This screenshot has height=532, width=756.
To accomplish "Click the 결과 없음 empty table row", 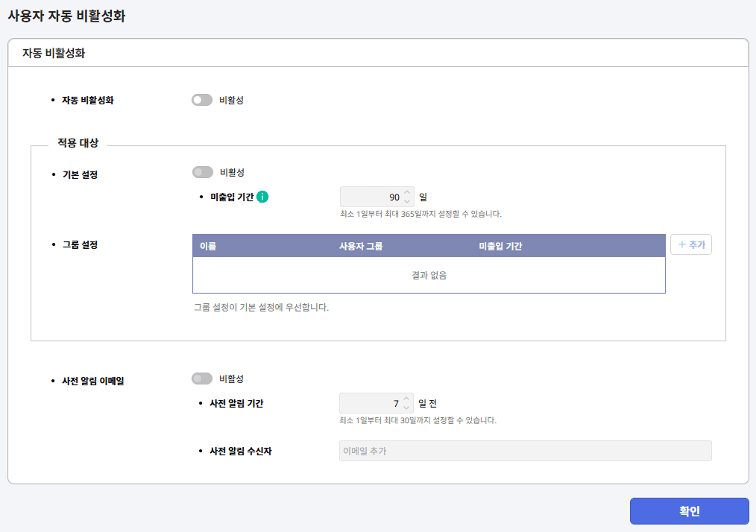I will pyautogui.click(x=429, y=275).
